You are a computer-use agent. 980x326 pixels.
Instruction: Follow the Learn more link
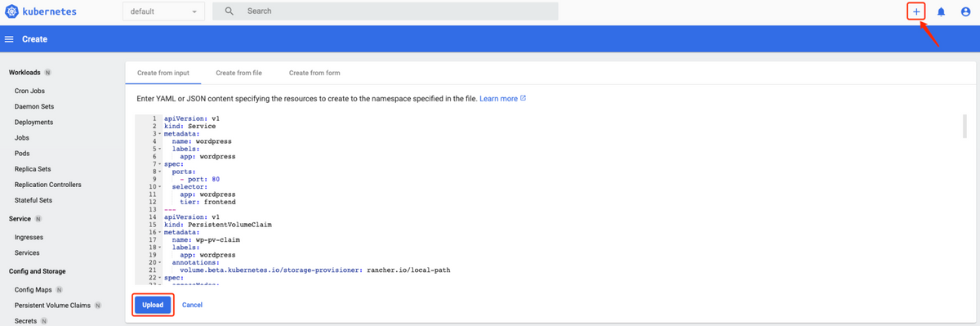click(x=498, y=98)
